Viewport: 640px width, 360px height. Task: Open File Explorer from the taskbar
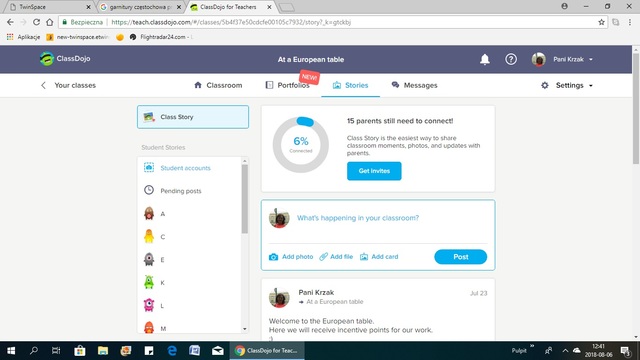tap(102, 351)
